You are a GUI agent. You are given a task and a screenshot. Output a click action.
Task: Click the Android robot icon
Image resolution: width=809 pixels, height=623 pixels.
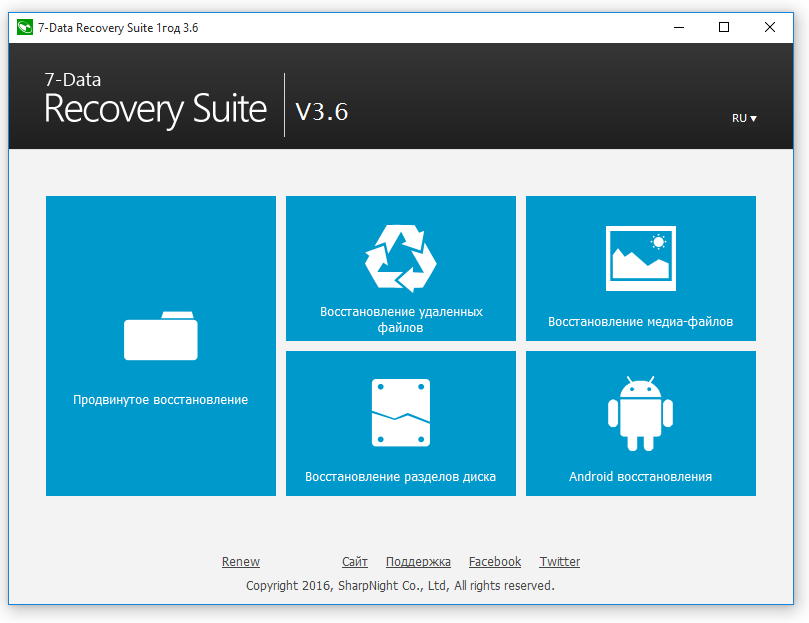(640, 413)
